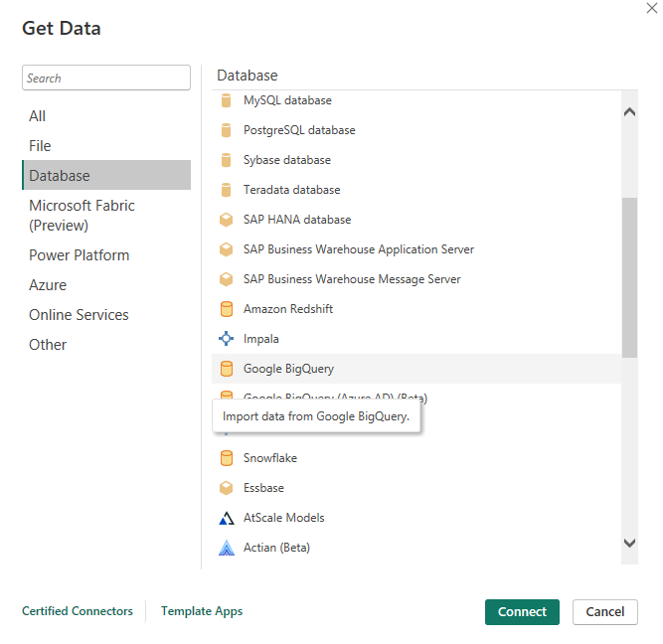
Task: Click the connector list scrollbar thumb
Action: [x=629, y=278]
